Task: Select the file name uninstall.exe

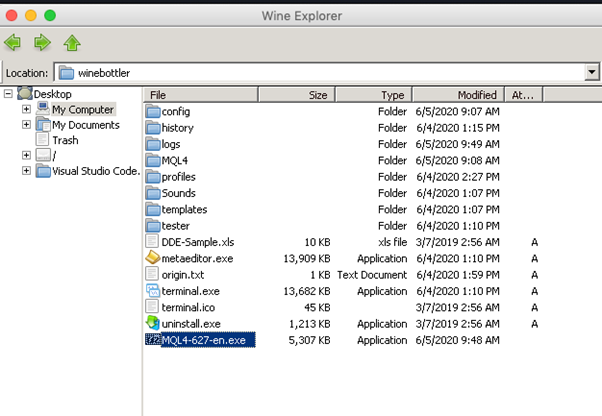Action: 191,324
